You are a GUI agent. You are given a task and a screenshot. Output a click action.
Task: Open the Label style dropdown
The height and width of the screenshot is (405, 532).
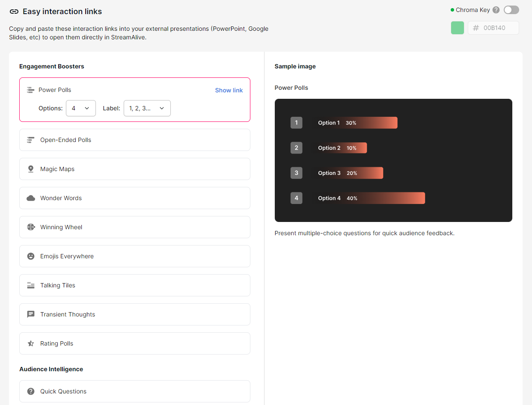(147, 108)
